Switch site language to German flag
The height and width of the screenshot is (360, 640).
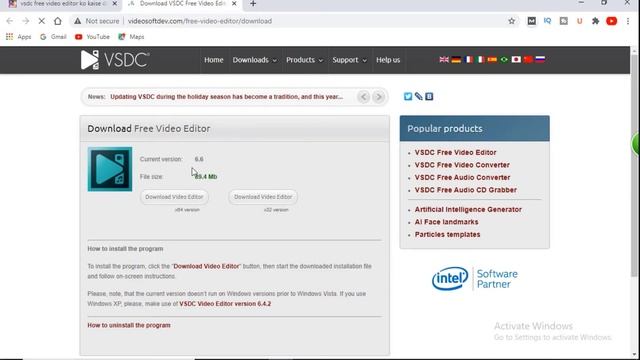tap(456, 60)
